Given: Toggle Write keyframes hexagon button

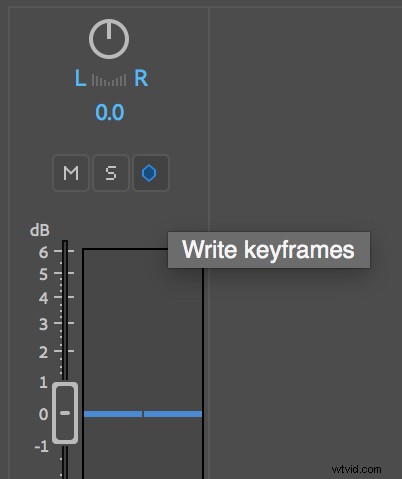Looking at the screenshot, I should pyautogui.click(x=151, y=173).
